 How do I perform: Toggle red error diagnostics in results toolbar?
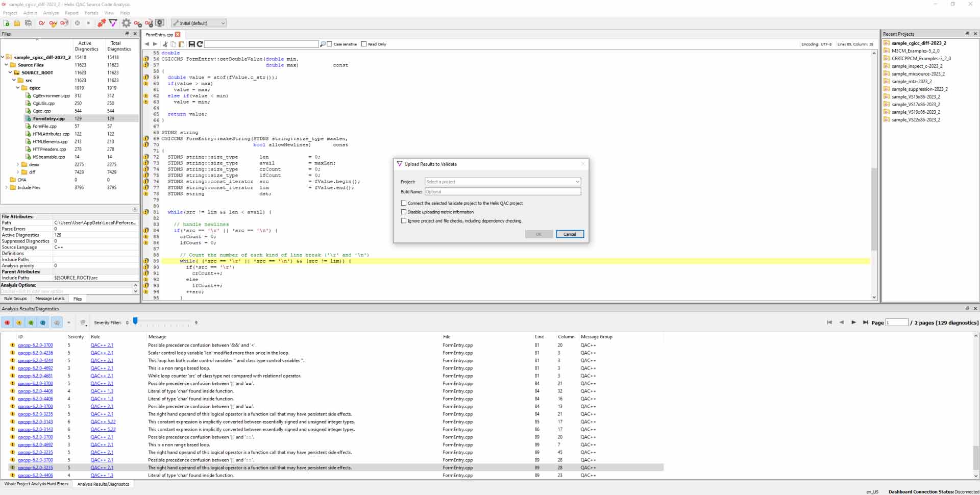tap(7, 323)
